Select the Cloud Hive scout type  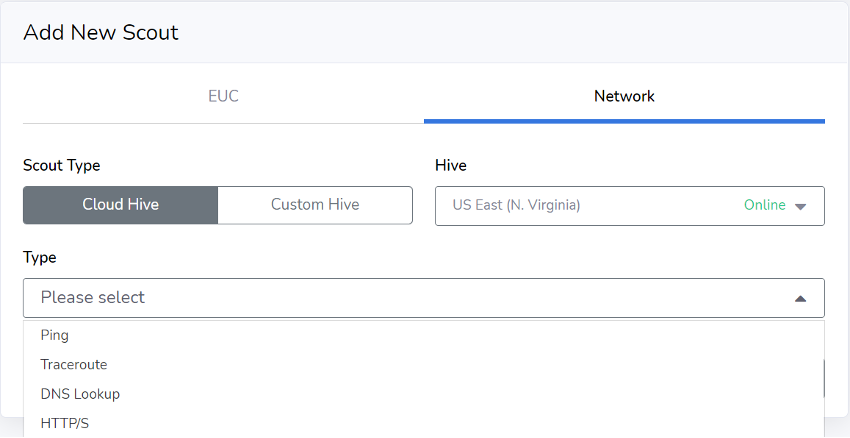coord(120,205)
